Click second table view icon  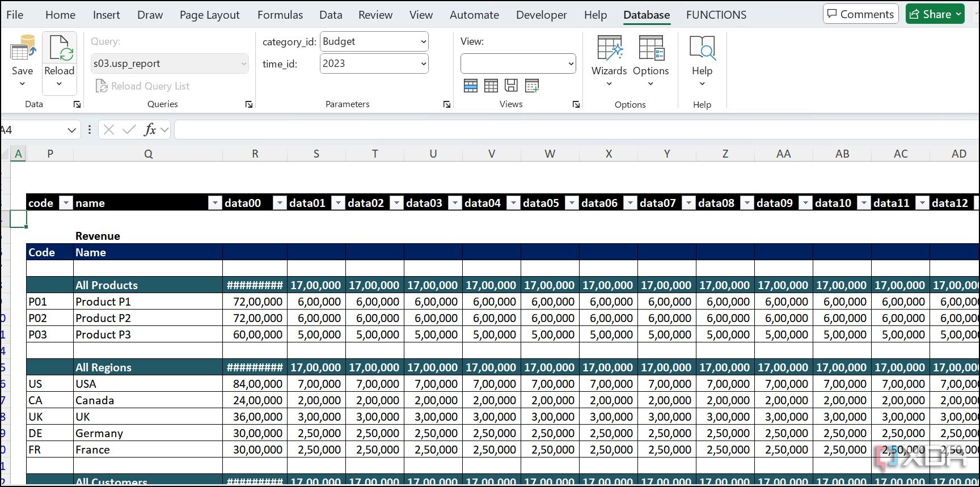pyautogui.click(x=491, y=86)
